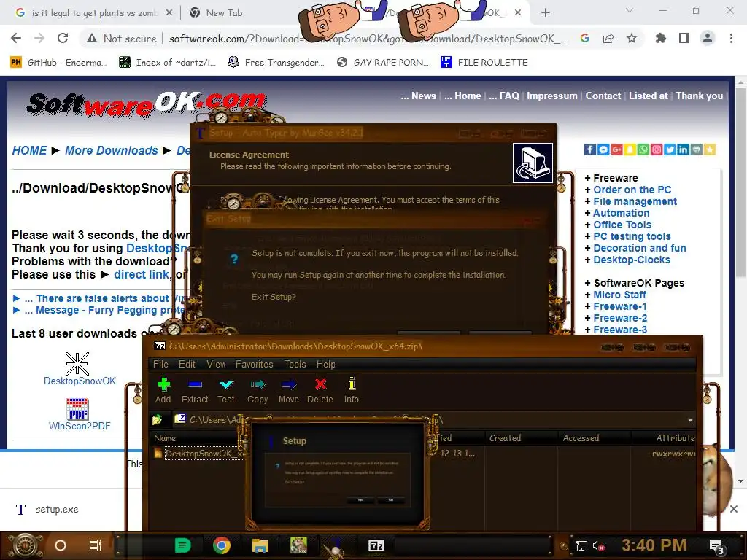
Task: Open the Impressum header link
Action: coord(551,96)
